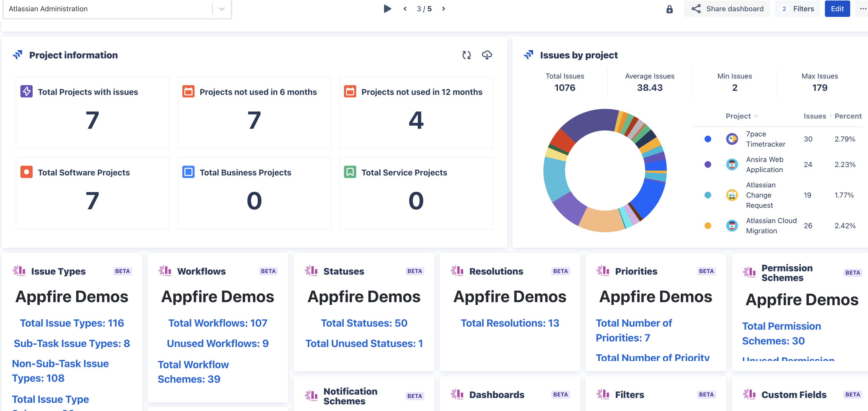Open the Filters panel
This screenshot has height=411, width=868.
(x=798, y=9)
